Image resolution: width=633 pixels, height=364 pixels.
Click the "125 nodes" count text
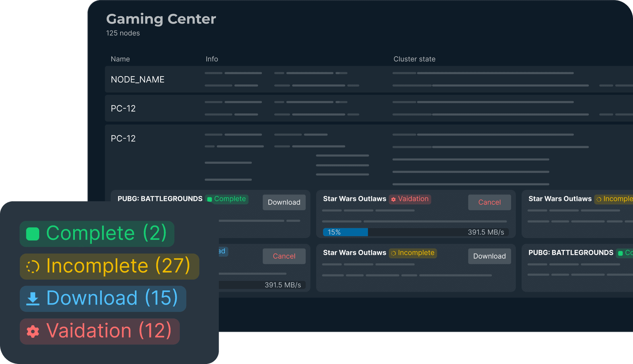coord(123,33)
